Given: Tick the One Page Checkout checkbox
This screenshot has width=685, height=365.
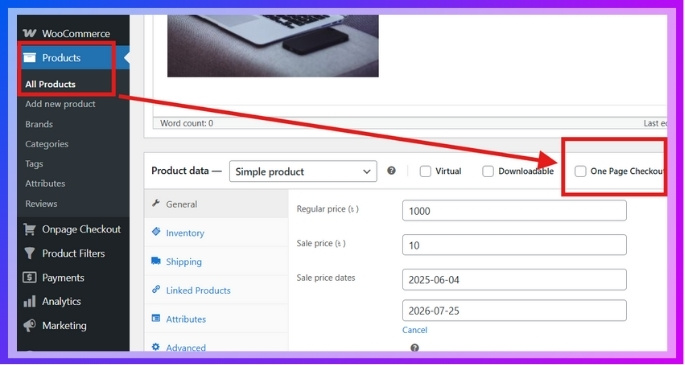Looking at the screenshot, I should 580,172.
